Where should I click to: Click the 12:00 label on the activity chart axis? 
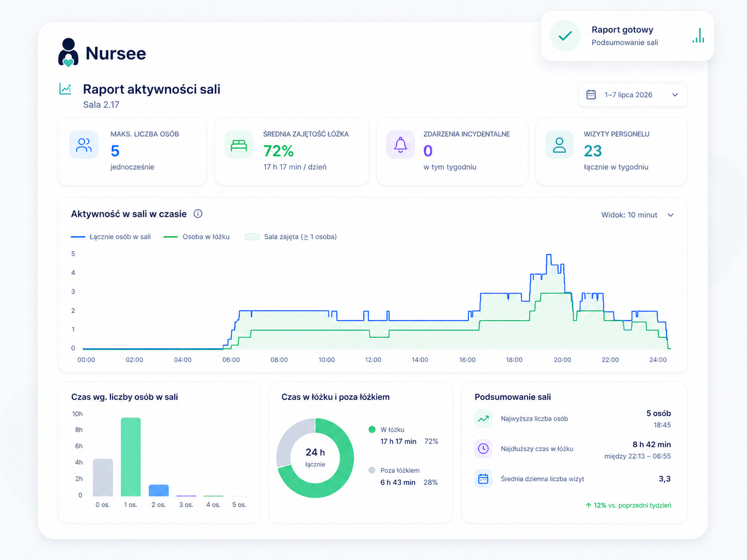tap(373, 360)
